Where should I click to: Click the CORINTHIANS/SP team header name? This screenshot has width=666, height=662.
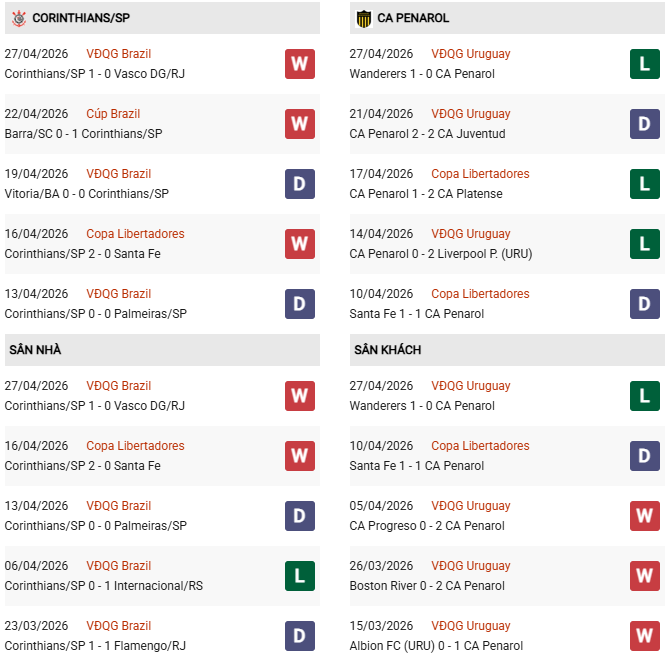pyautogui.click(x=81, y=18)
